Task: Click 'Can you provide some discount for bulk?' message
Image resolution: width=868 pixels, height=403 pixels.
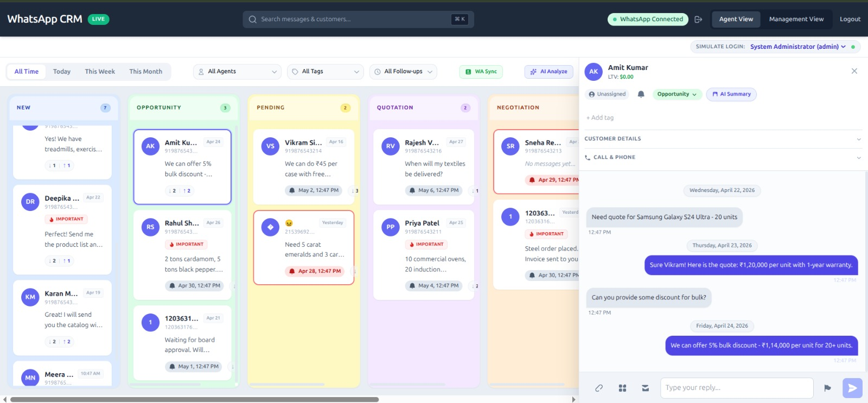Action: 649,298
